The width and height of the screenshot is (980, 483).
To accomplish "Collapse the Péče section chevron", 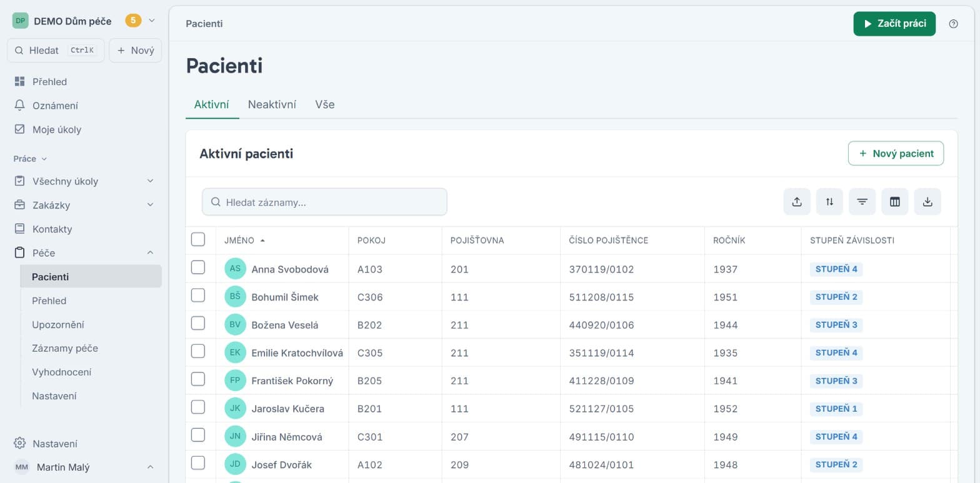I will 150,252.
